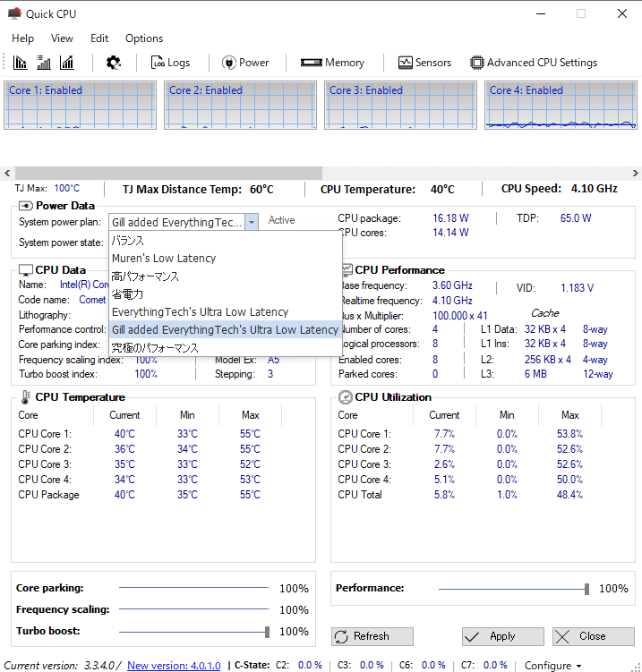Click the Quick CPU app icon
The width and height of the screenshot is (642, 672).
(14, 13)
